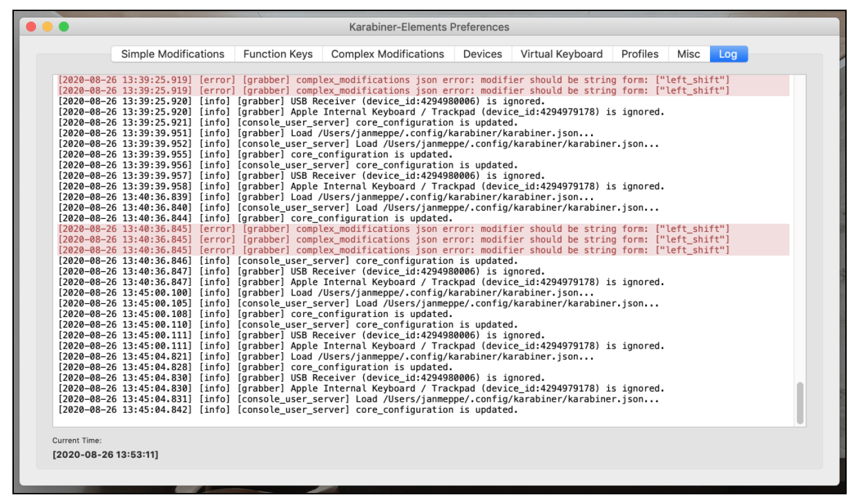Click the Karabiner-Elements Preferences window title
Viewport: 866px width, 504px height.
click(x=429, y=27)
